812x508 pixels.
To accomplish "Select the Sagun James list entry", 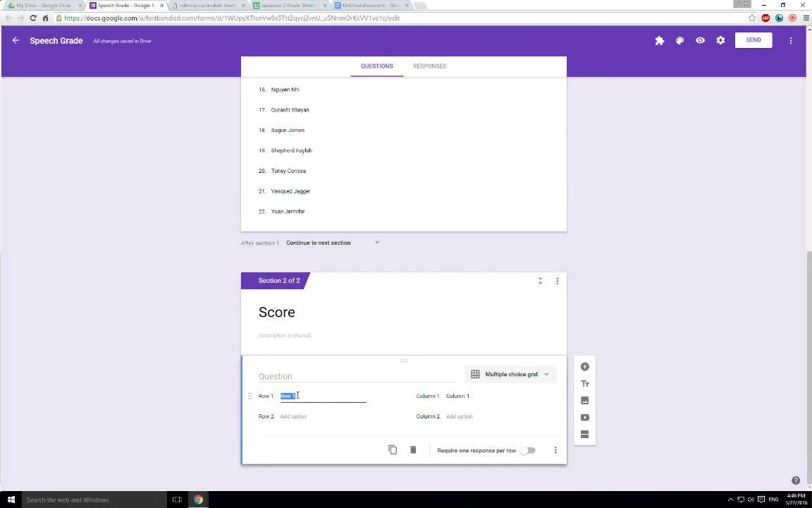I will click(288, 131).
